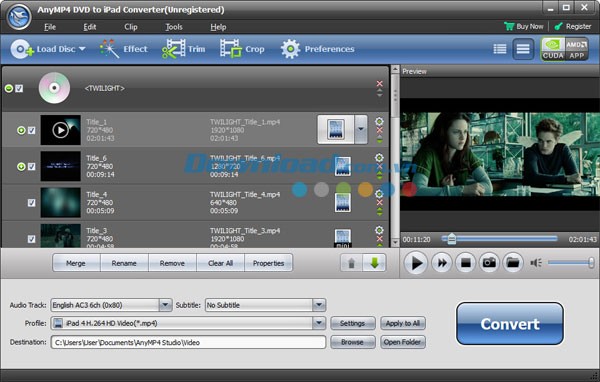600x382 pixels.
Task: Click the Destination path field
Action: pyautogui.click(x=188, y=342)
